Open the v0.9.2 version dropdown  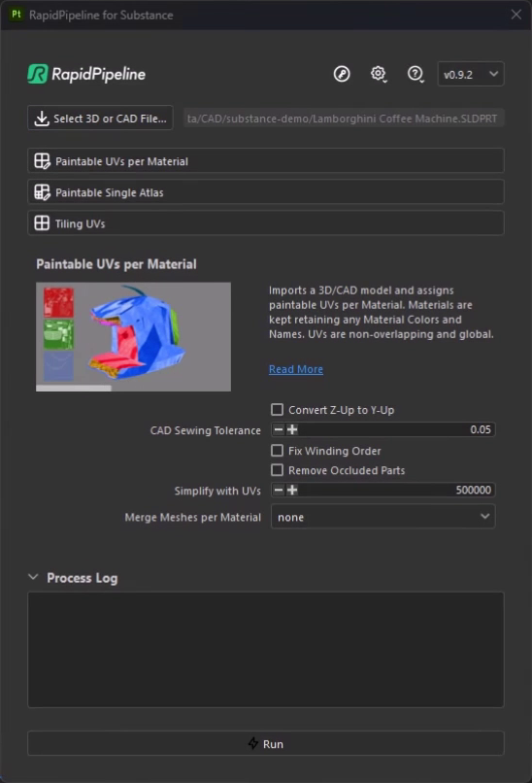[471, 75]
